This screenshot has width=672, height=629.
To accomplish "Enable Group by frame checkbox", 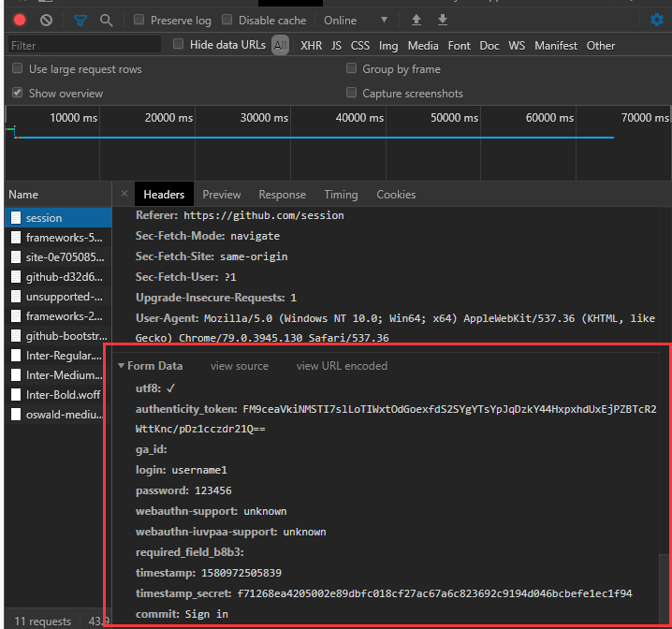I will (x=351, y=68).
